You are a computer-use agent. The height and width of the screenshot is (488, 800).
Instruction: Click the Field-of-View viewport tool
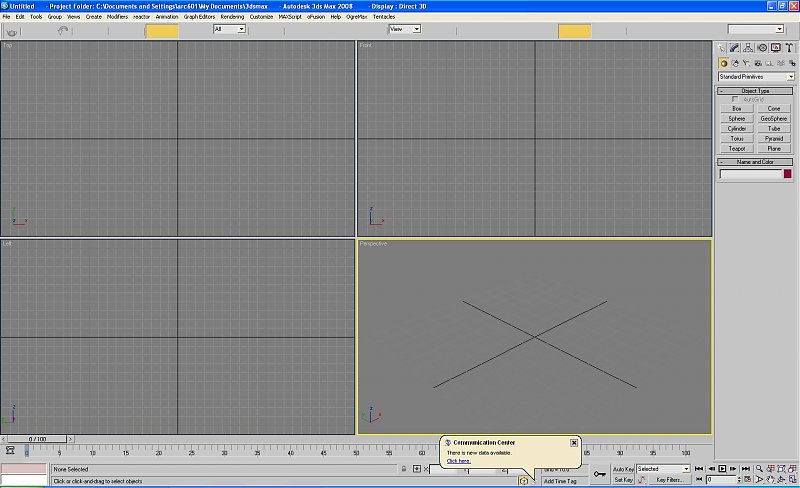(759, 480)
